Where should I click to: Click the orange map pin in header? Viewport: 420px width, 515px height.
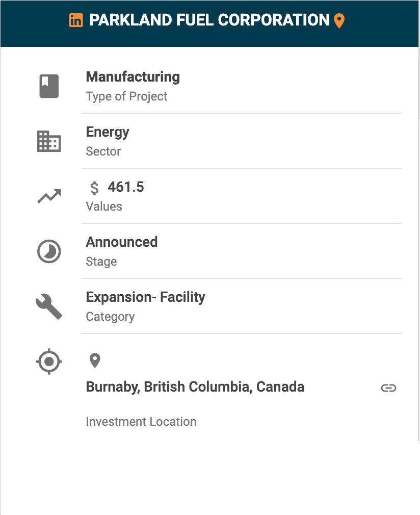tap(339, 21)
